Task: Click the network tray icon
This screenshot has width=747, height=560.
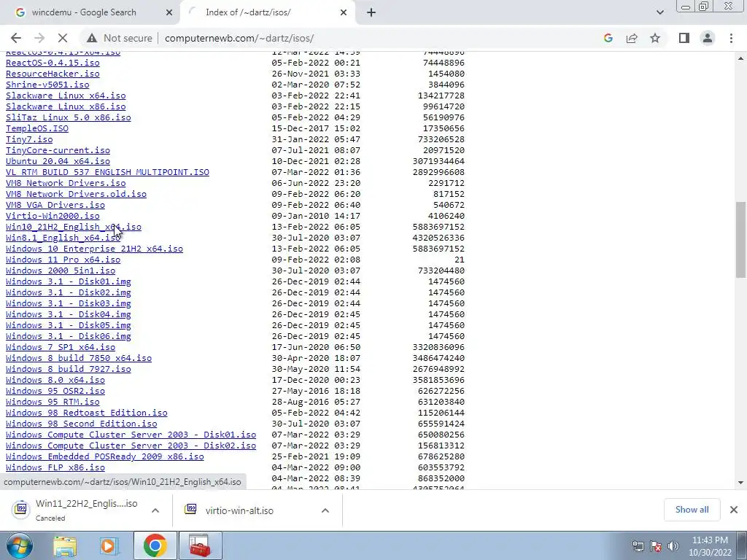Action: click(x=638, y=546)
